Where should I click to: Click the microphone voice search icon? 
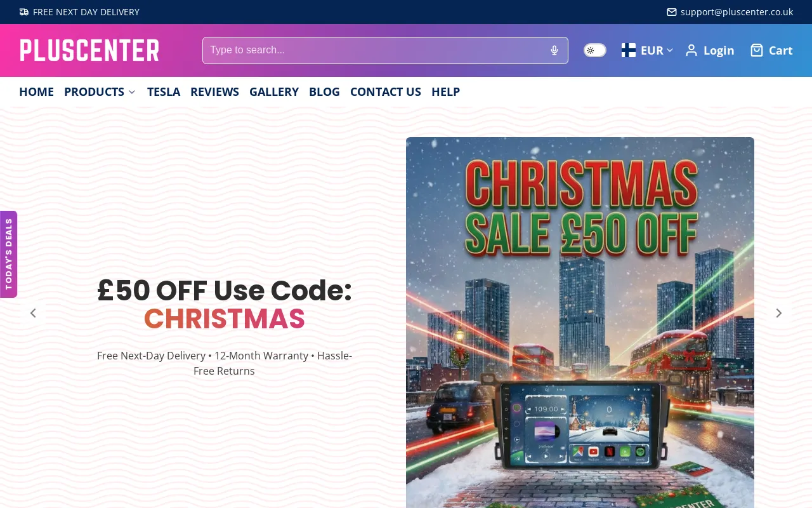pyautogui.click(x=554, y=50)
